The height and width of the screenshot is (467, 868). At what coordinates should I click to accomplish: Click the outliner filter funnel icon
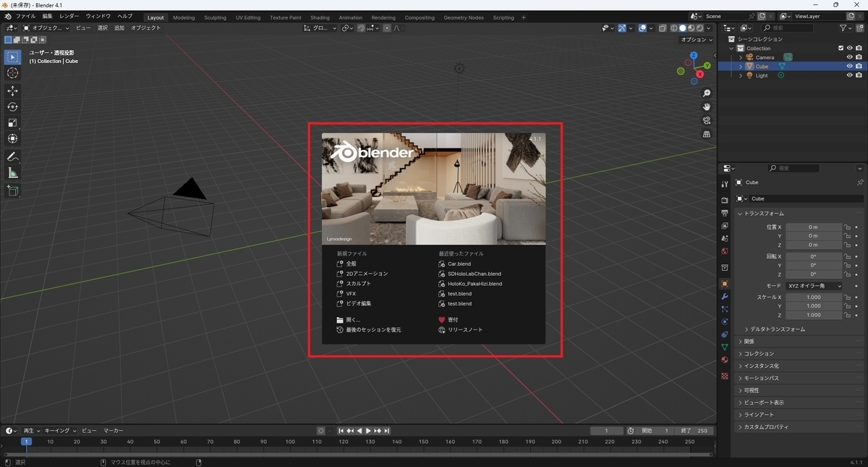[x=844, y=28]
